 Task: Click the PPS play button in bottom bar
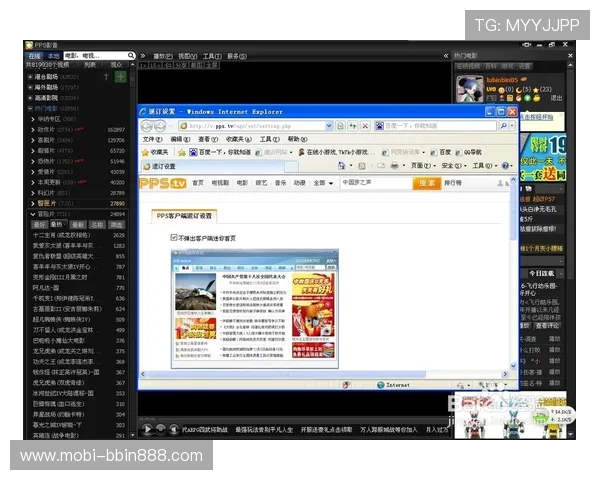tap(147, 429)
